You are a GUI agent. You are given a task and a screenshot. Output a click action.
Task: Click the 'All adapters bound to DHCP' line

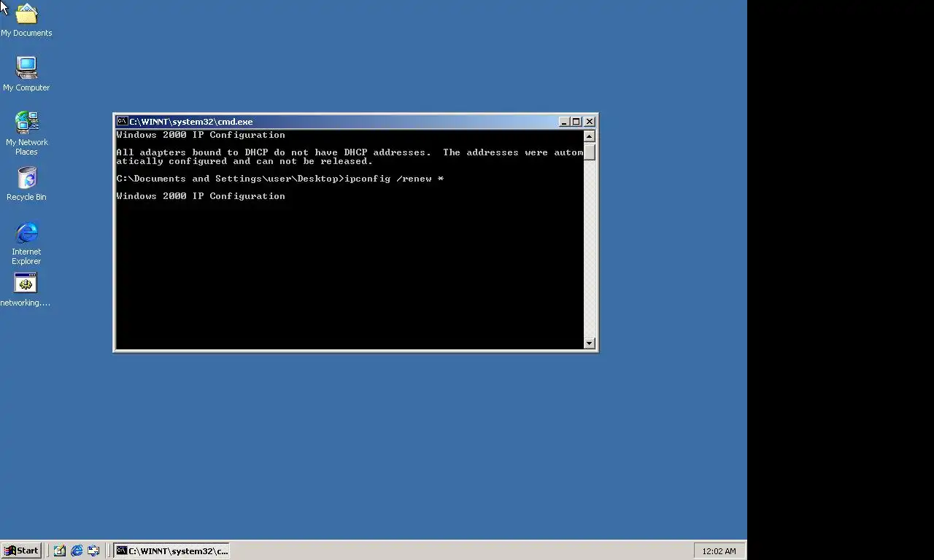[350, 152]
